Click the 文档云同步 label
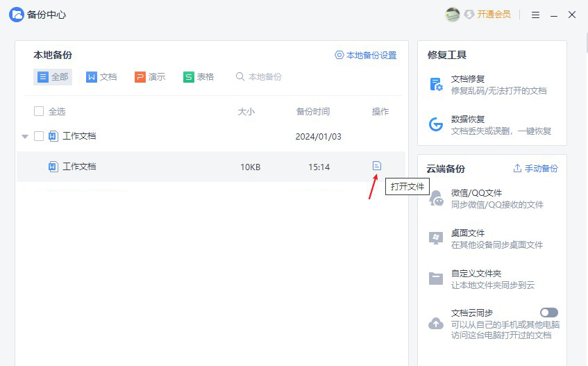 (472, 313)
